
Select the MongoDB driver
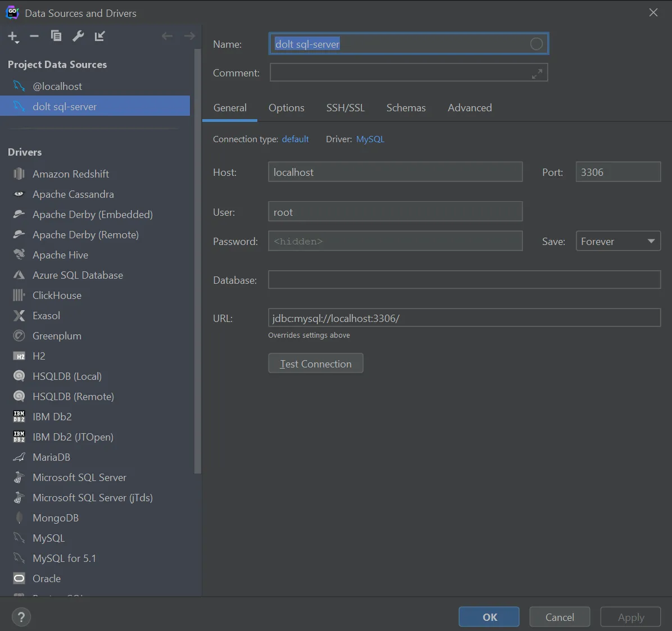click(55, 517)
